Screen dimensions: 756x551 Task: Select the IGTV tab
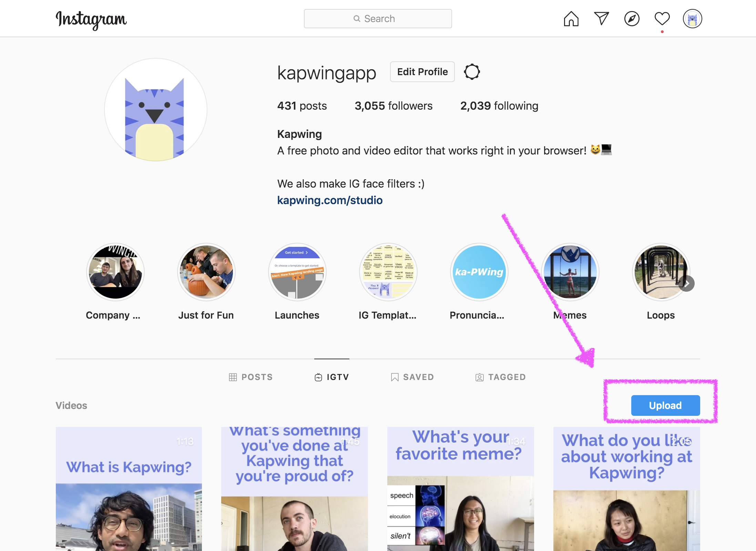[332, 377]
